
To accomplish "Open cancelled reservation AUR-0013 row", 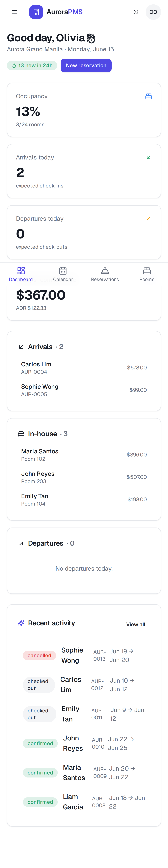I will point(84,655).
